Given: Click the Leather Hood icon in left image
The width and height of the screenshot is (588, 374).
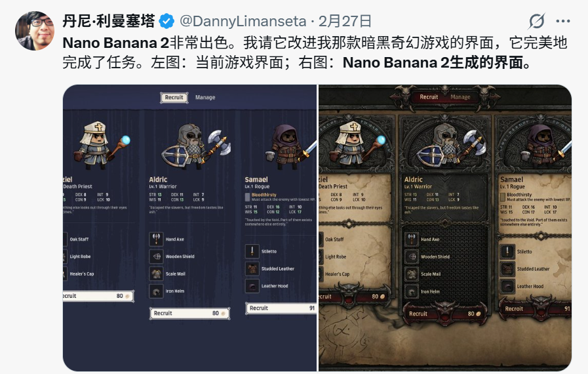Looking at the screenshot, I should (x=252, y=286).
